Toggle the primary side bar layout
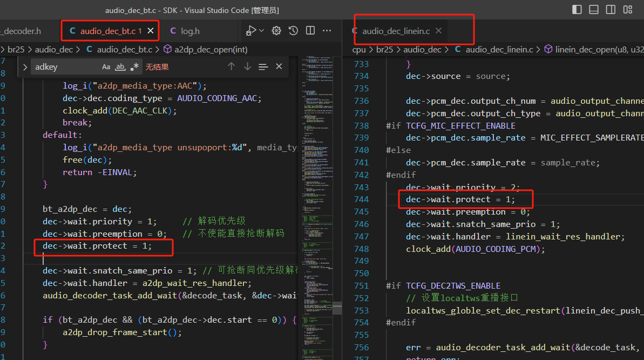This screenshot has height=360, width=644. (x=577, y=10)
